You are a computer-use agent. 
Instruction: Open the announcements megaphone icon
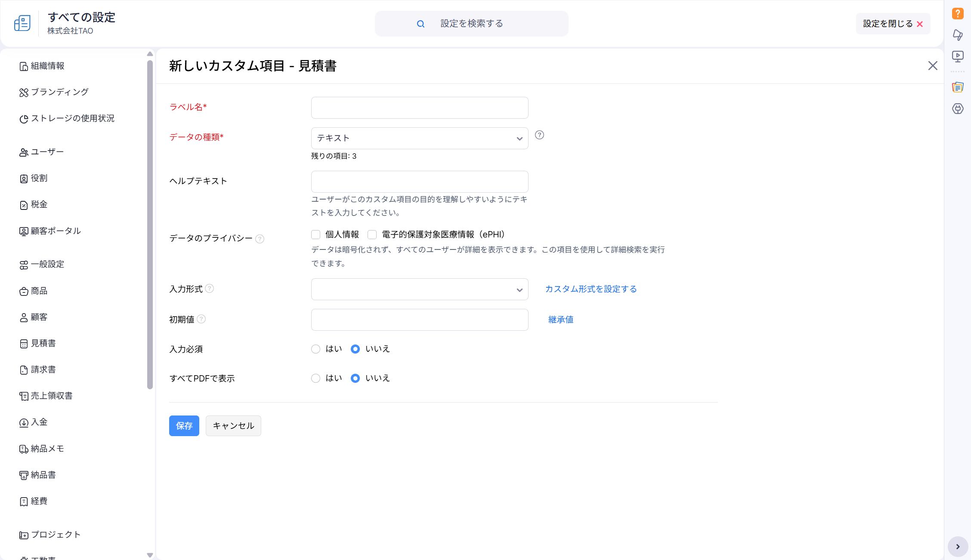click(x=958, y=35)
